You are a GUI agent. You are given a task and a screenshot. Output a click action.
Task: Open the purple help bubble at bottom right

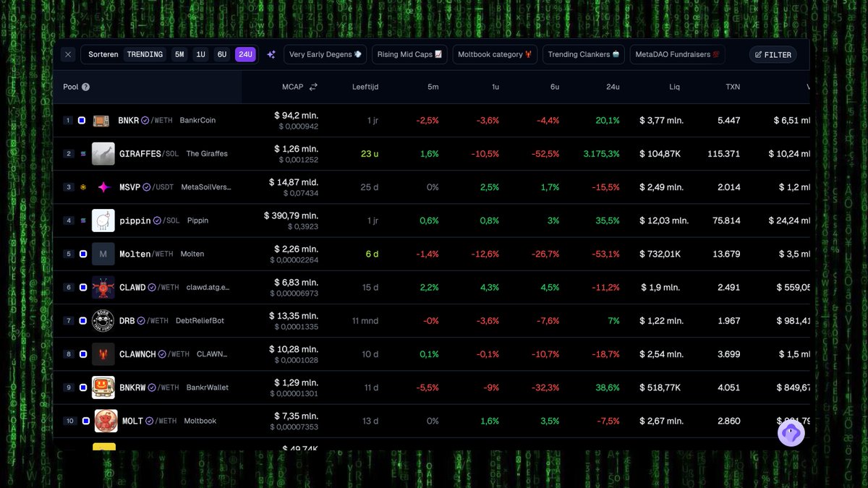pyautogui.click(x=791, y=432)
